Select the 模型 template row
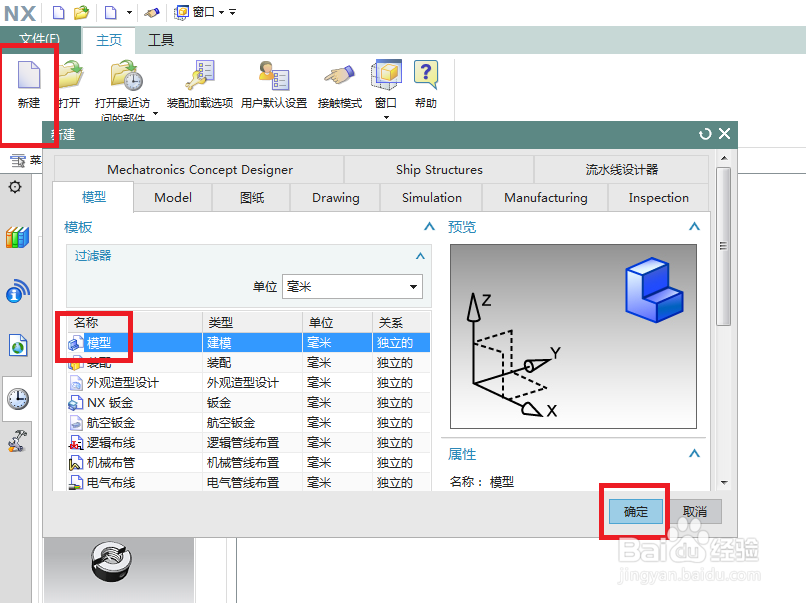 click(248, 342)
